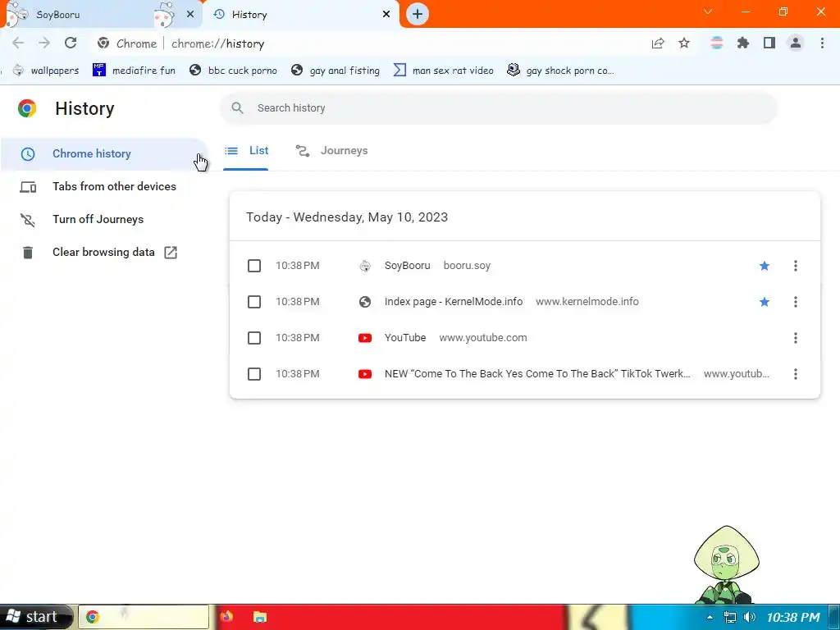Image resolution: width=840 pixels, height=630 pixels.
Task: Toggle the browser side panel icon
Action: click(769, 43)
